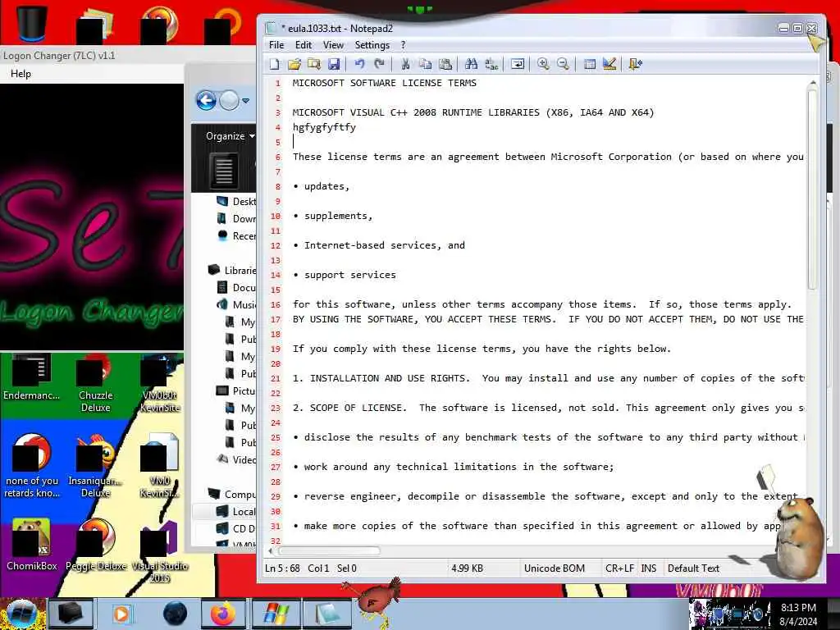840x630 pixels.
Task: Open Firefox from the taskbar
Action: click(222, 614)
